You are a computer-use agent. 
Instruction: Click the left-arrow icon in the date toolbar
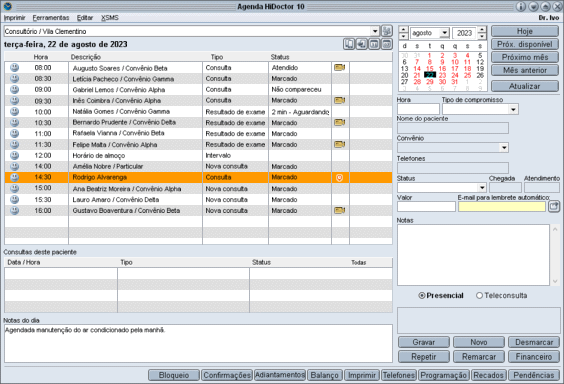click(361, 44)
